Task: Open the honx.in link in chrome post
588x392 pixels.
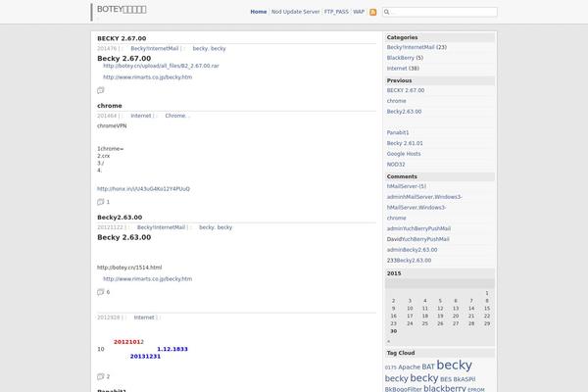Action: click(143, 189)
